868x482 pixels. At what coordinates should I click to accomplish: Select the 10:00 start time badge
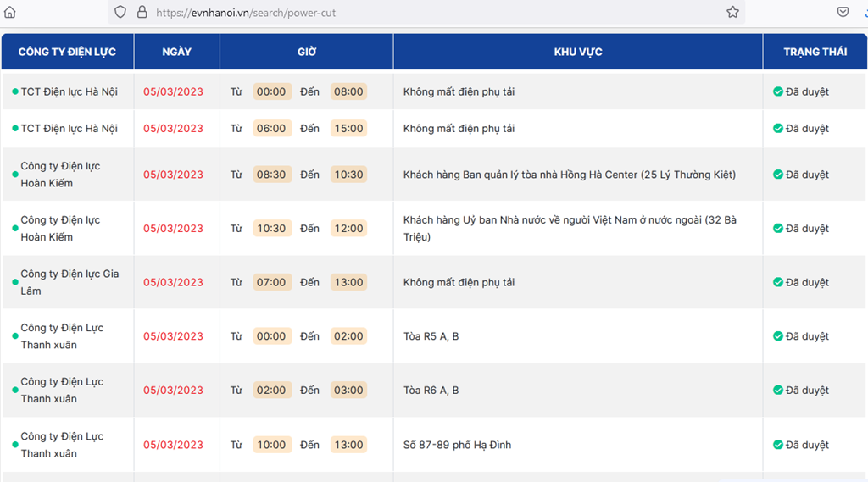point(272,445)
